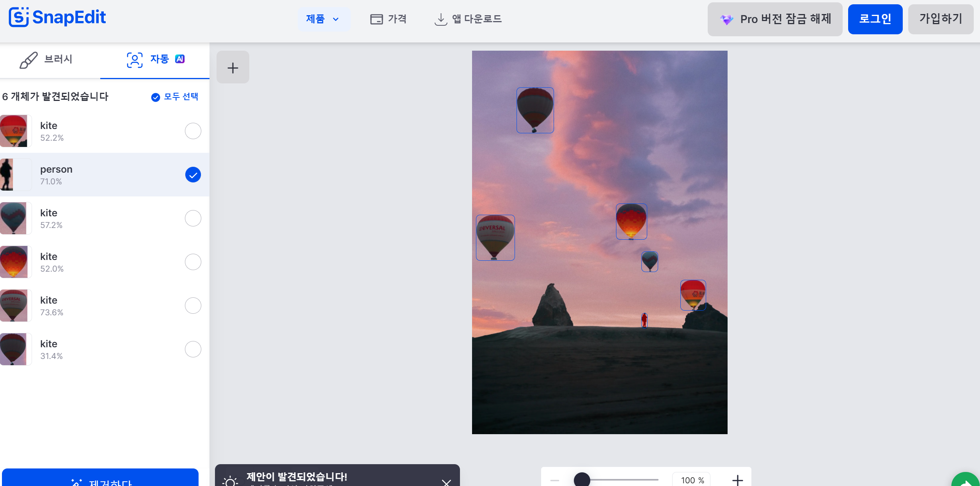Select the top dark balloon in image
980x486 pixels.
[x=535, y=110]
